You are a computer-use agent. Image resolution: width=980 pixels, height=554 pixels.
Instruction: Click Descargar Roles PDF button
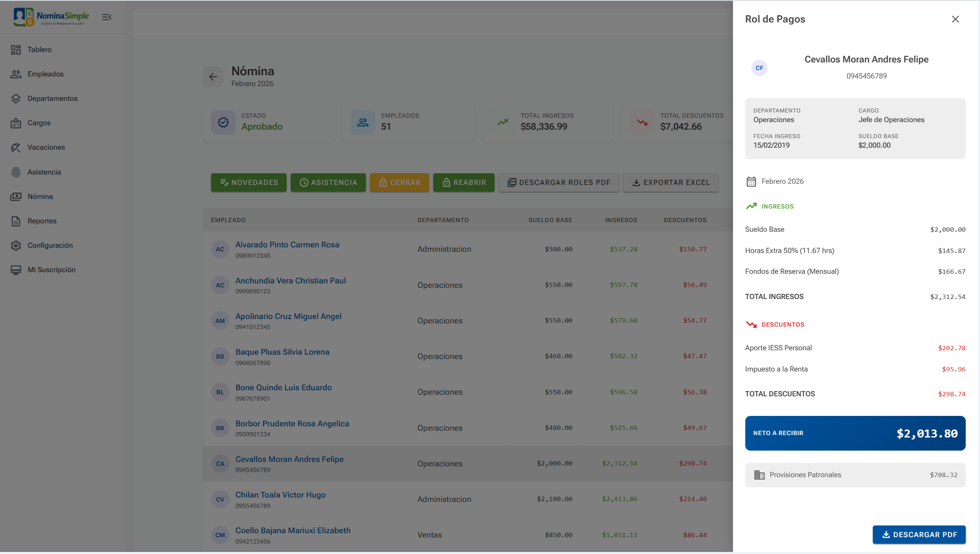point(558,183)
